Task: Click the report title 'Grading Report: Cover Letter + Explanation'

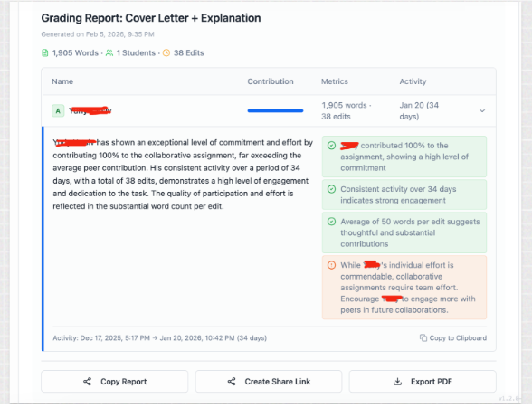Action: (151, 18)
